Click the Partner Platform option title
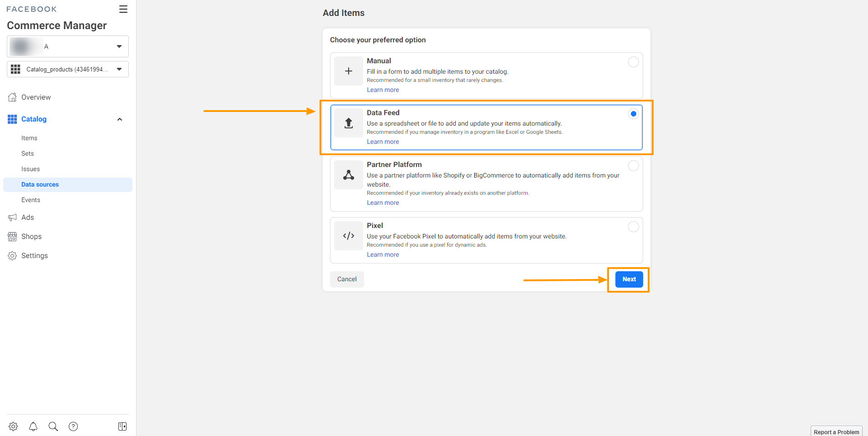Screen dimensions: 868x436 [394, 165]
